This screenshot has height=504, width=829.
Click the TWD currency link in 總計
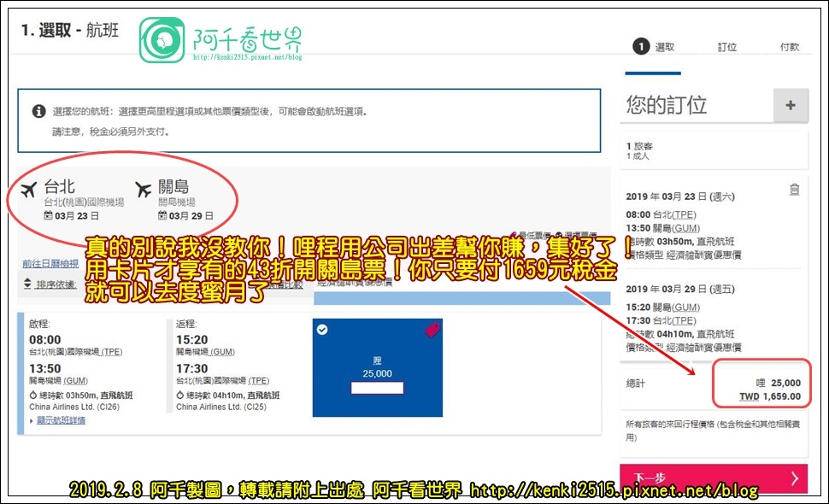coord(750,396)
